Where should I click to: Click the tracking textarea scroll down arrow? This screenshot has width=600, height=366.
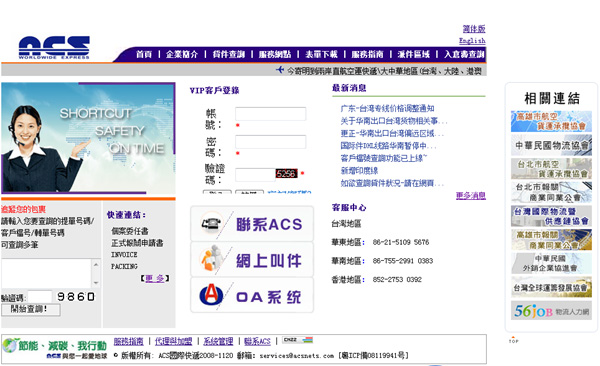(x=96, y=283)
